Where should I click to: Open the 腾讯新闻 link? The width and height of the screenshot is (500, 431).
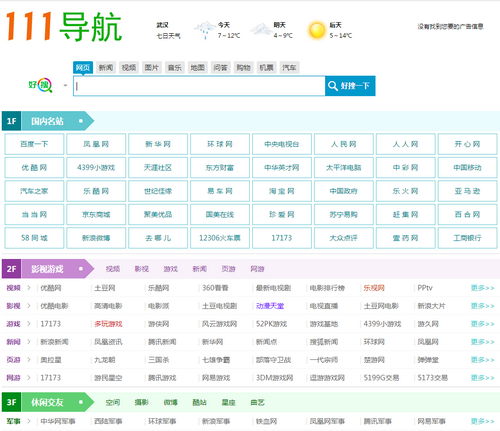click(162, 342)
